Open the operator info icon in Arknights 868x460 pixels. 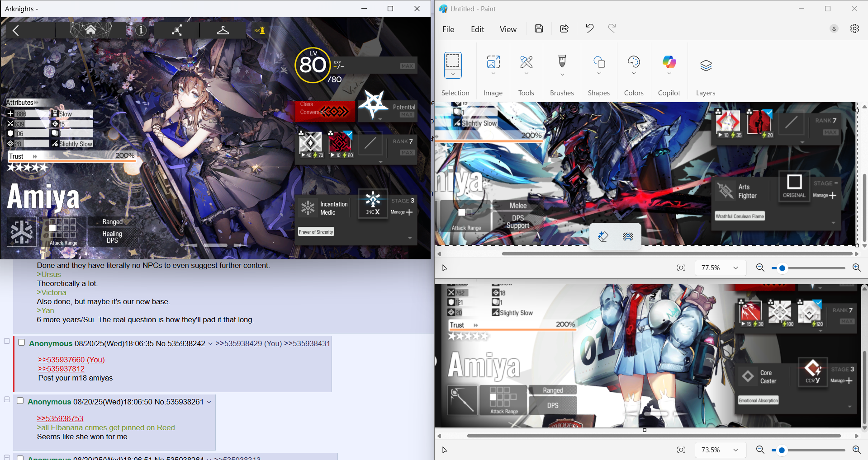click(141, 30)
